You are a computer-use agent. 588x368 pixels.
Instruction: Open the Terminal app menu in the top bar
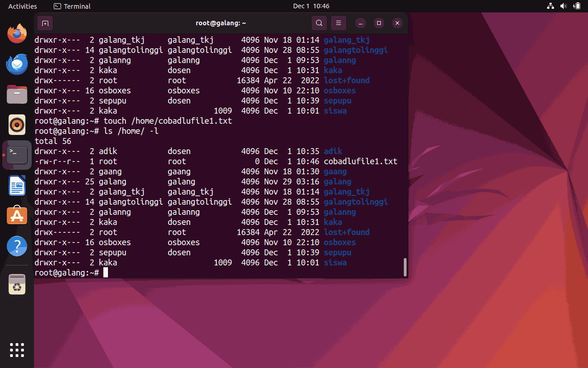(x=72, y=6)
